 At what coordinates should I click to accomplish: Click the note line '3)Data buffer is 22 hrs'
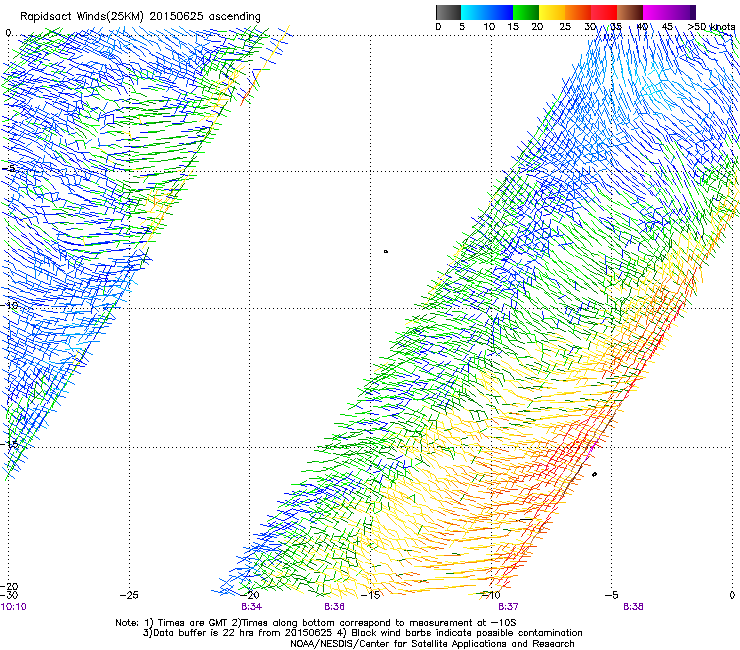(x=362, y=633)
